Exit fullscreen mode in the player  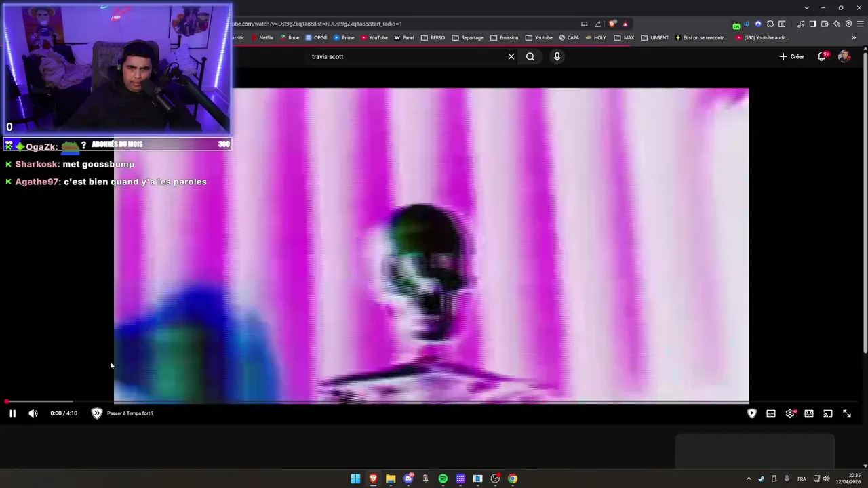847,413
